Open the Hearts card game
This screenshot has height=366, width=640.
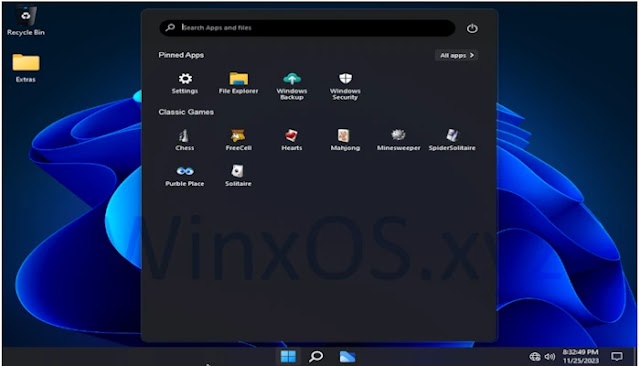point(291,140)
